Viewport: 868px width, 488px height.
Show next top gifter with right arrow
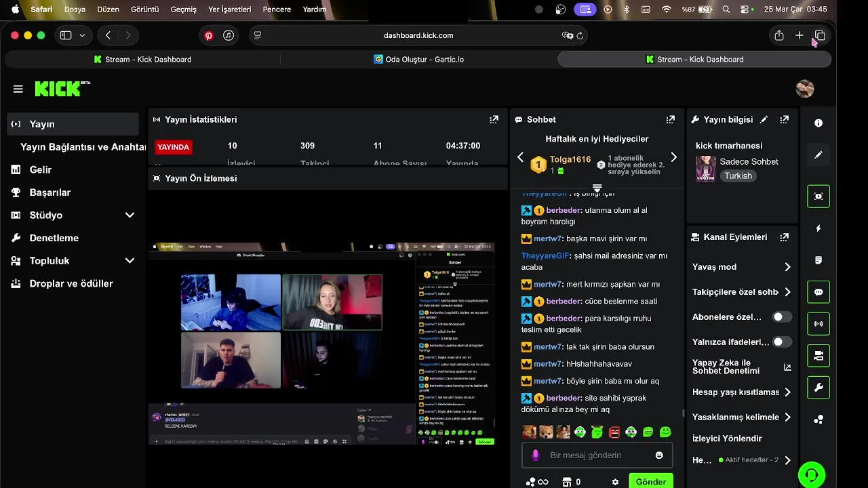673,157
